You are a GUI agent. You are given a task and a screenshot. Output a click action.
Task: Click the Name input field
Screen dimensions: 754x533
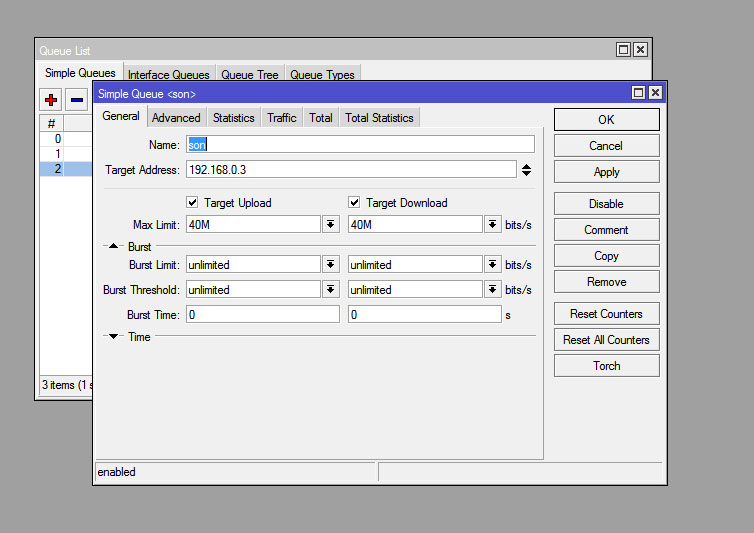[360, 145]
